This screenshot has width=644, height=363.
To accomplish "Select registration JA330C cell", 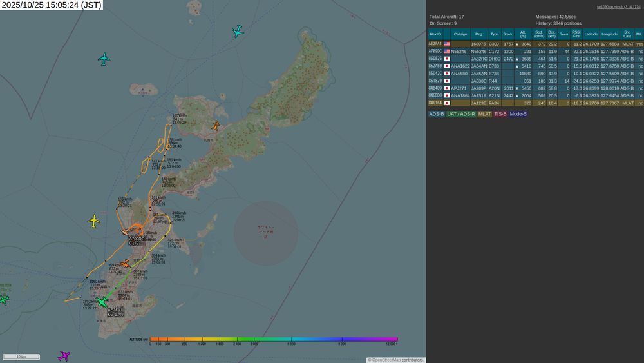I will [478, 81].
